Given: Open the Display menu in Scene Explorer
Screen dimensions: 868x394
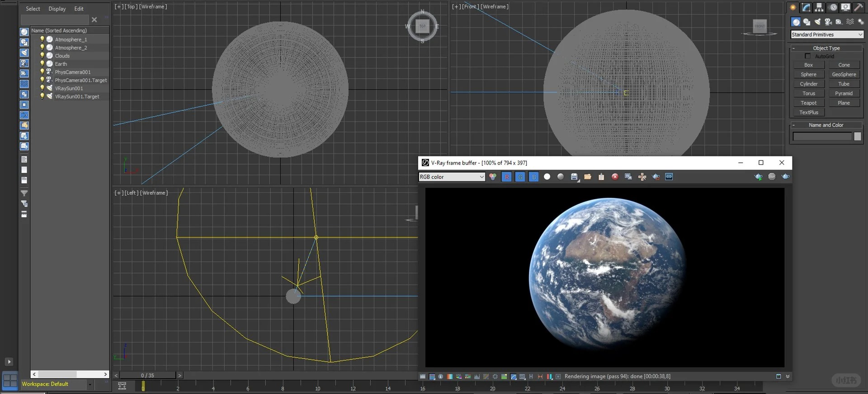Looking at the screenshot, I should [x=57, y=9].
